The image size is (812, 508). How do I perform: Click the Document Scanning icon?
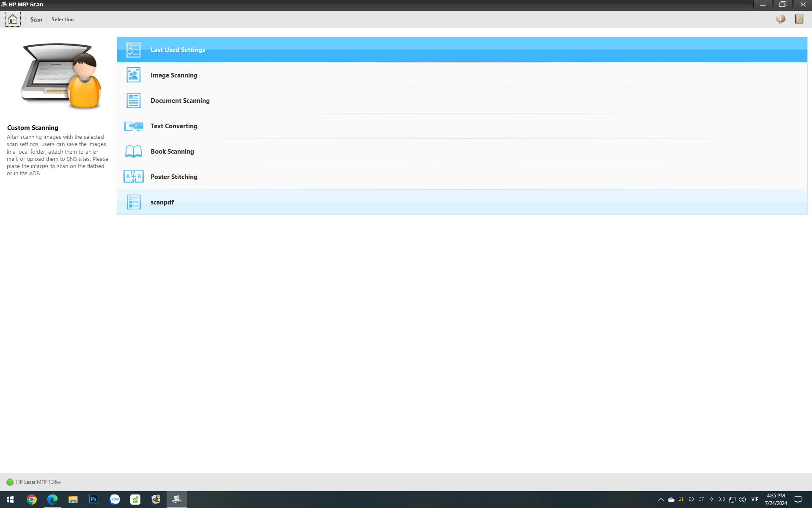(133, 101)
